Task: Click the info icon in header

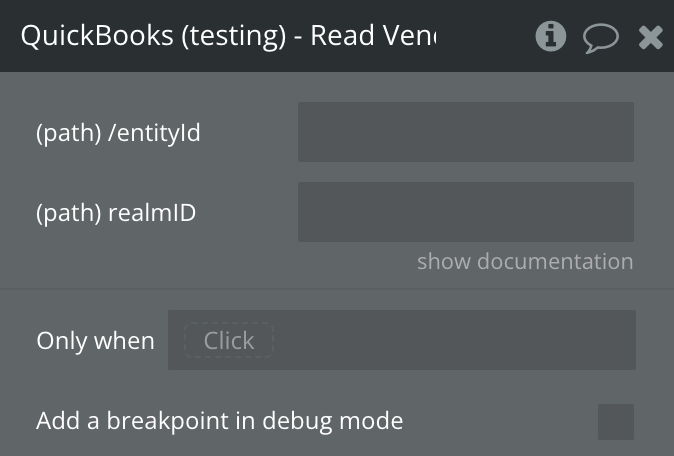Action: (551, 37)
